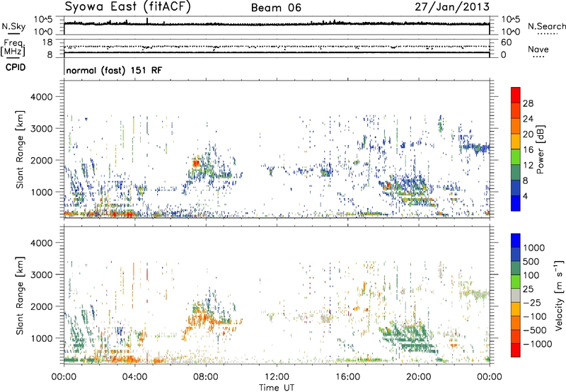Image resolution: width=566 pixels, height=392 pixels.
Task: Click the '20:00' time tick label
Action: (x=419, y=377)
